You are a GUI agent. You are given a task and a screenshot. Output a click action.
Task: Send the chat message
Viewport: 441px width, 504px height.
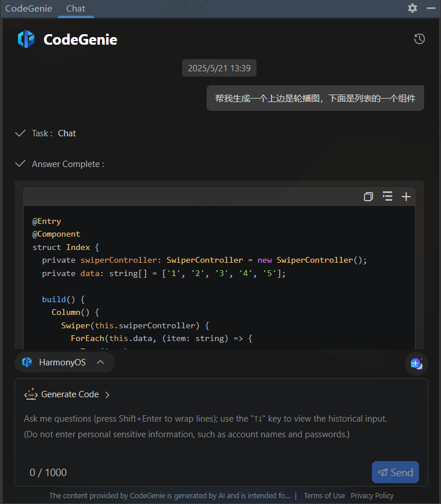click(x=395, y=472)
